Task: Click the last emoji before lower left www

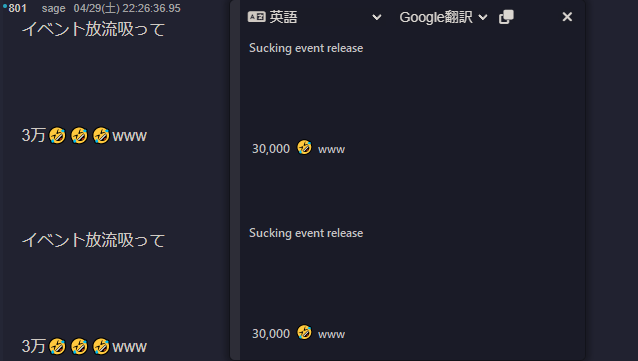Action: point(101,347)
